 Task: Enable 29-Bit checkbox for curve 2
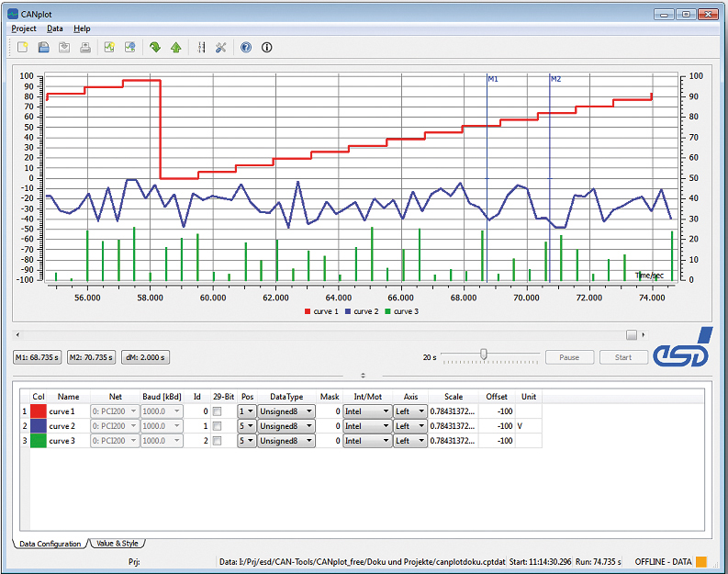pyautogui.click(x=217, y=427)
